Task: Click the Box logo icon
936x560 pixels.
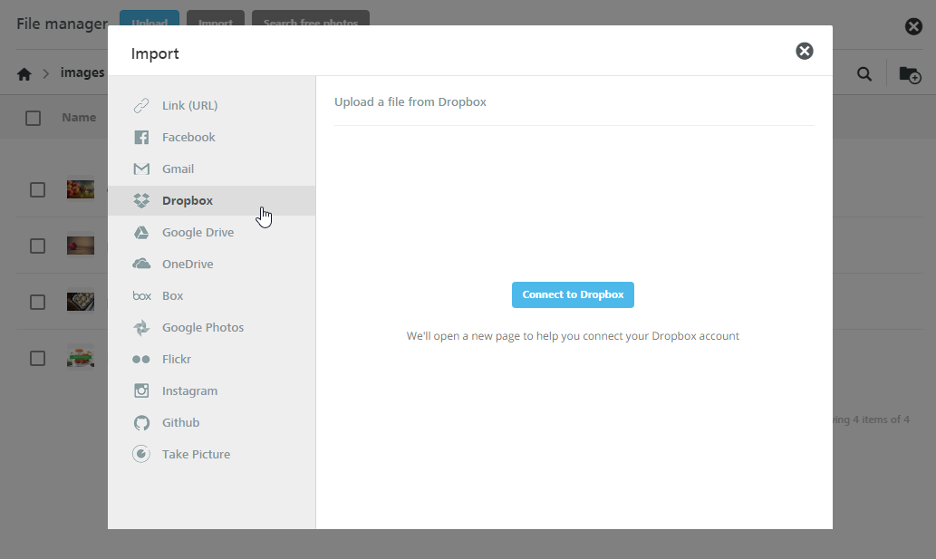Action: (x=141, y=296)
